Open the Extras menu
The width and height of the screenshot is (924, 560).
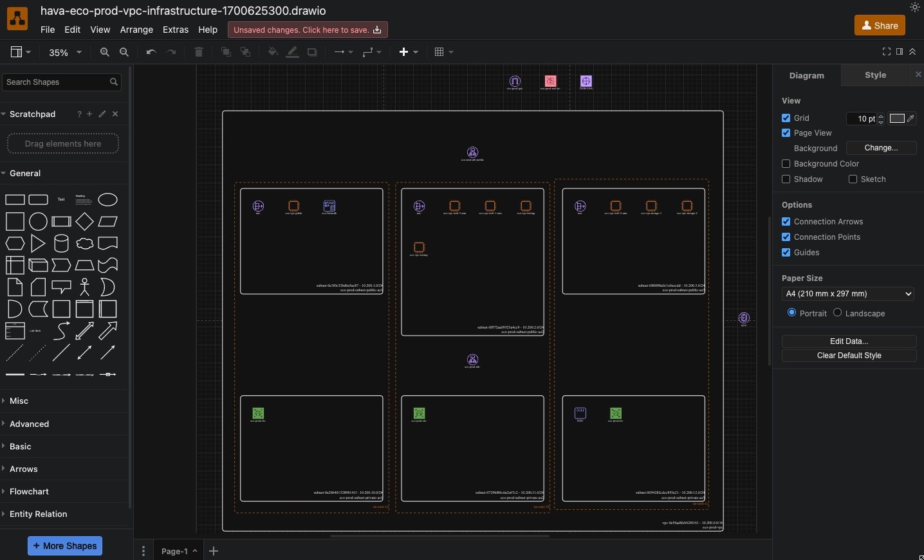[175, 30]
